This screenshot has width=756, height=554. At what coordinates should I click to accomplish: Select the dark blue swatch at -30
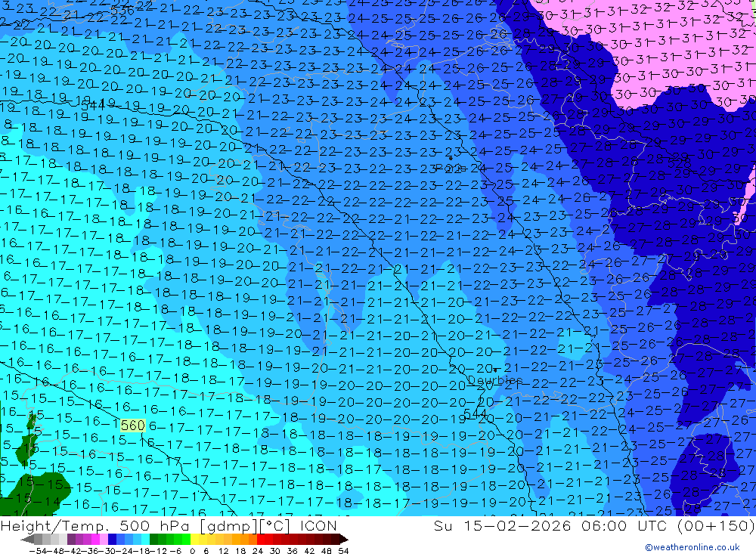(113, 539)
